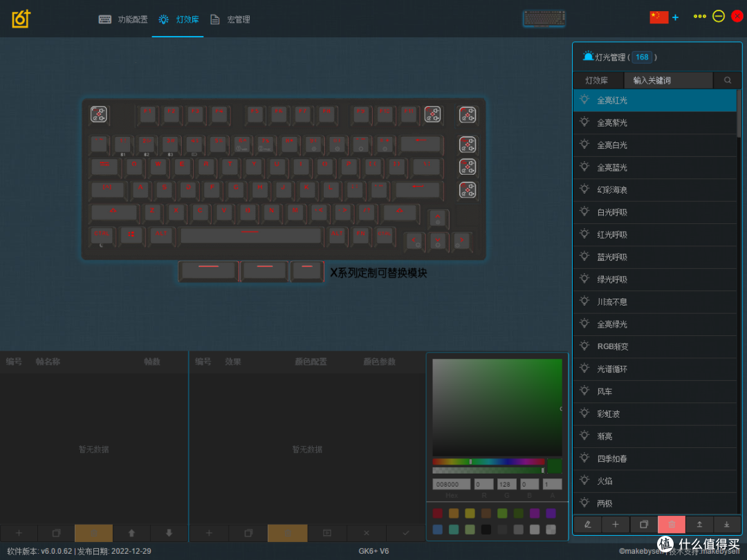
Task: Open the 宏管理 tab
Action: point(230,19)
